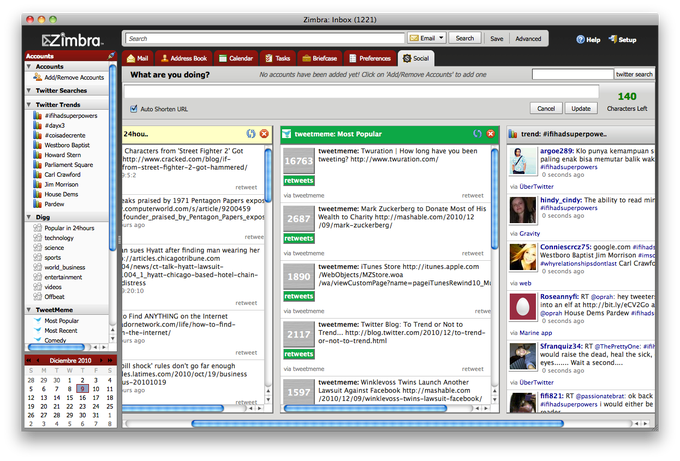This screenshot has width=680, height=461.
Task: Go to next month in mini calendar
Action: click(101, 360)
